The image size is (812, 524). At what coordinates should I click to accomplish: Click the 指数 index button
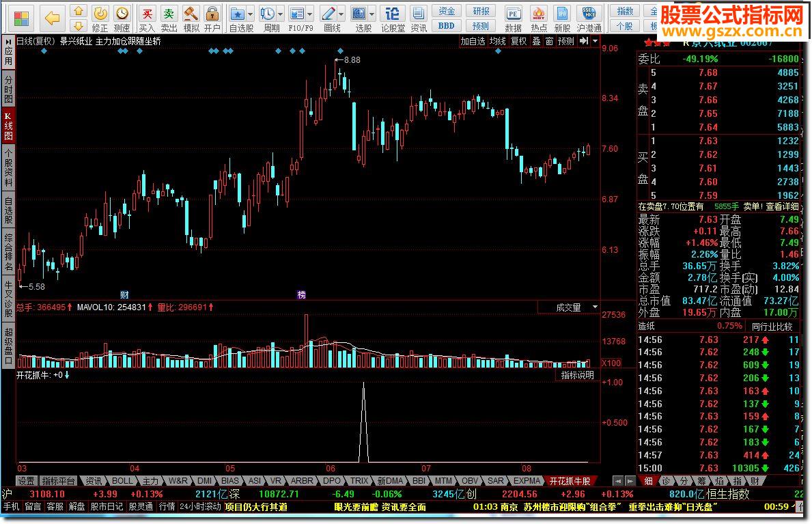tap(624, 11)
